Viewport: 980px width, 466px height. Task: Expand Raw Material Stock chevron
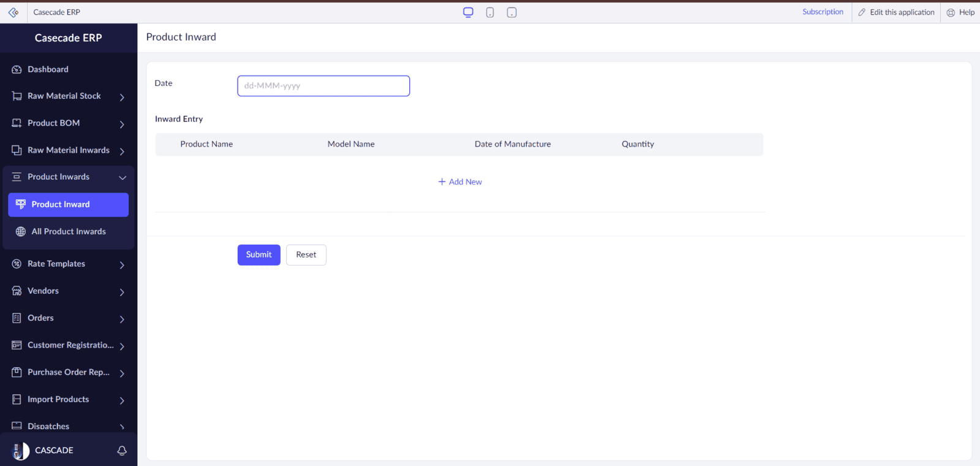pyautogui.click(x=122, y=97)
